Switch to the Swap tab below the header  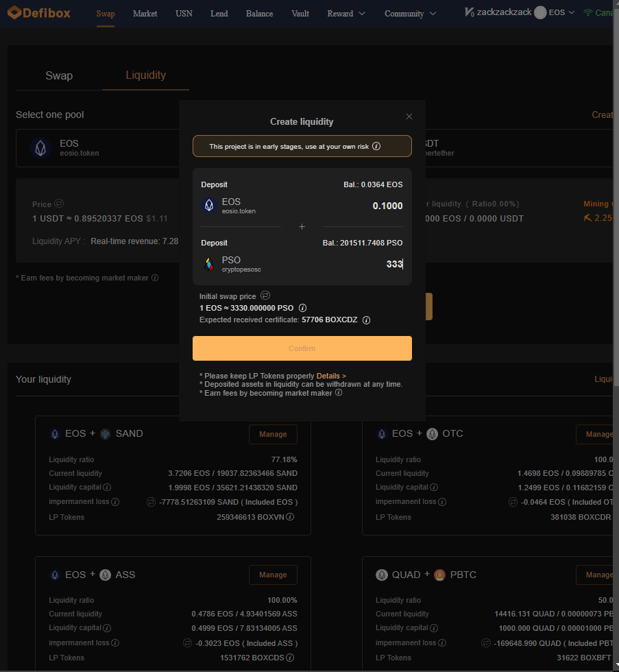(59, 75)
